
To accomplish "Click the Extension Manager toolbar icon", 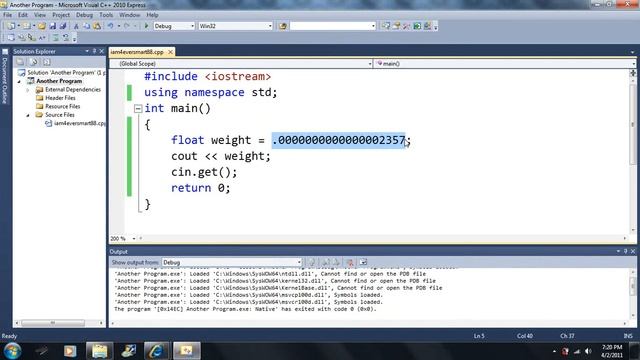I will point(427,26).
